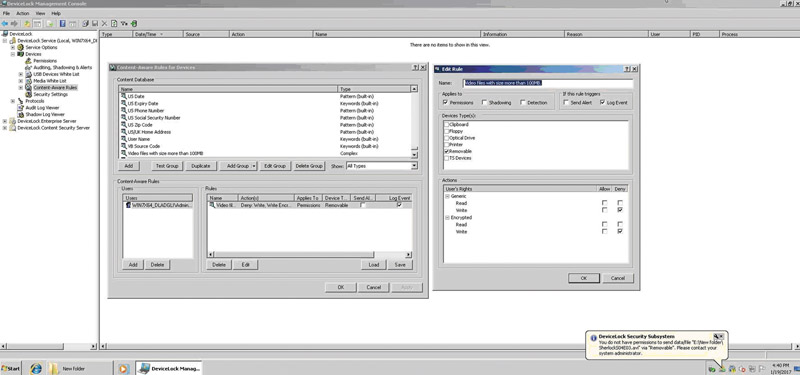Click the Up one level folder toolbar icon
This screenshot has width=800, height=375.
coord(27,23)
